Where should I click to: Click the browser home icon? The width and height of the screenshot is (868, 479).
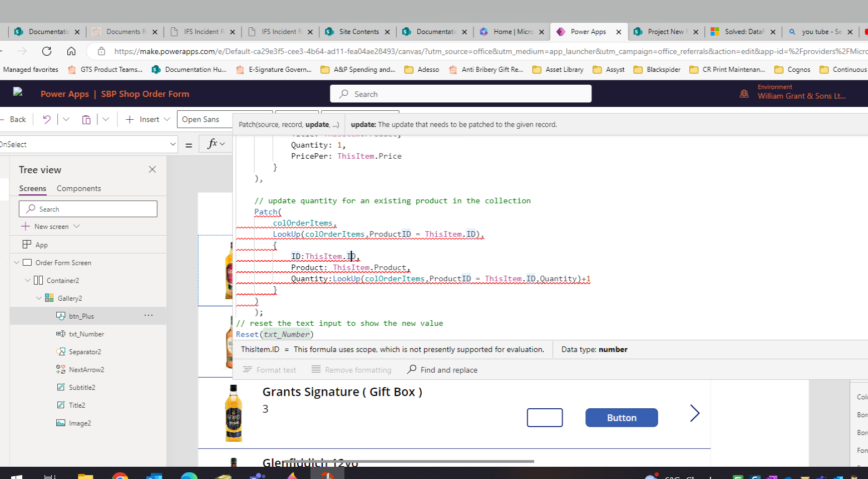[71, 51]
